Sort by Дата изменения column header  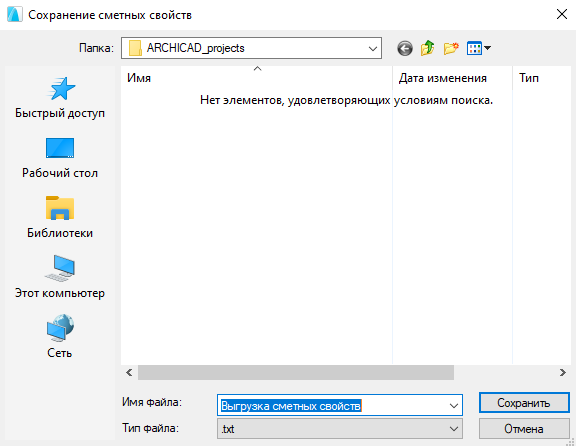click(x=452, y=78)
